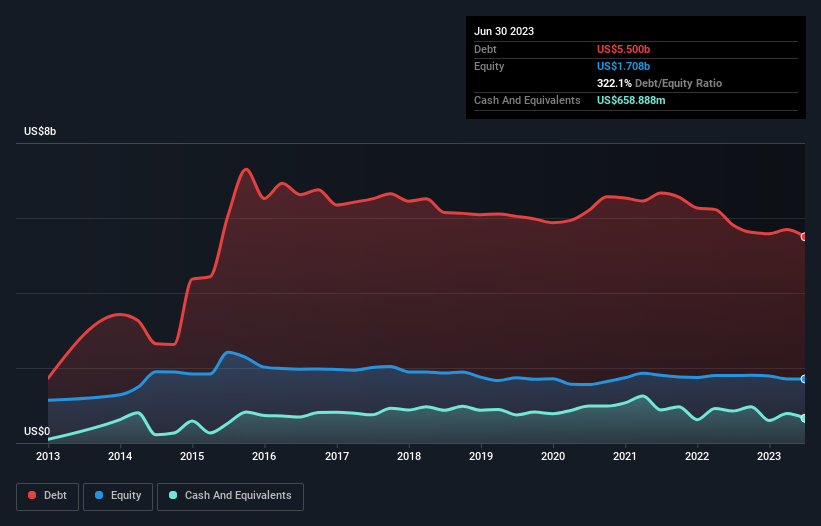This screenshot has width=821, height=526.
Task: Click the teal Cash endpoint marker
Action: point(804,418)
